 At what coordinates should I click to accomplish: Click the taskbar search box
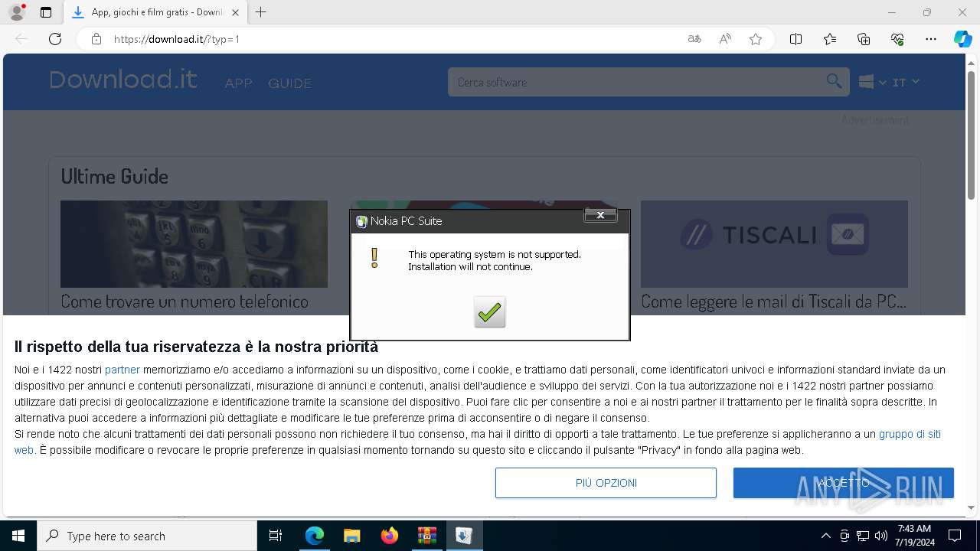pos(147,536)
